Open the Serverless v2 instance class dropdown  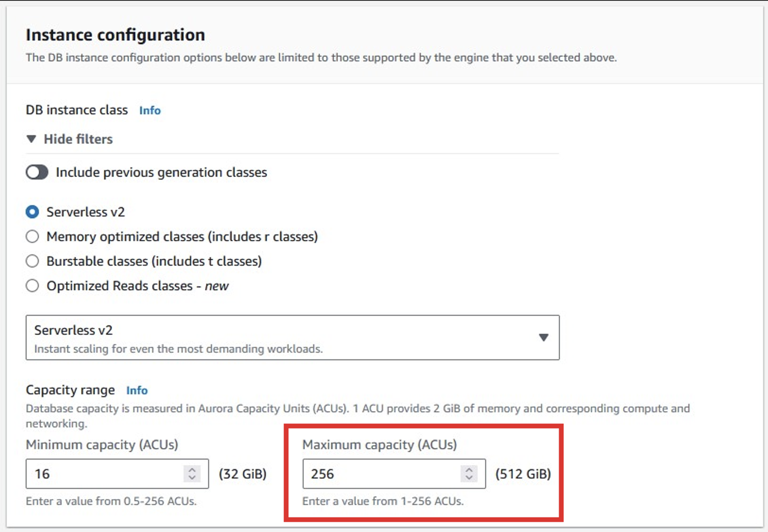(x=285, y=337)
